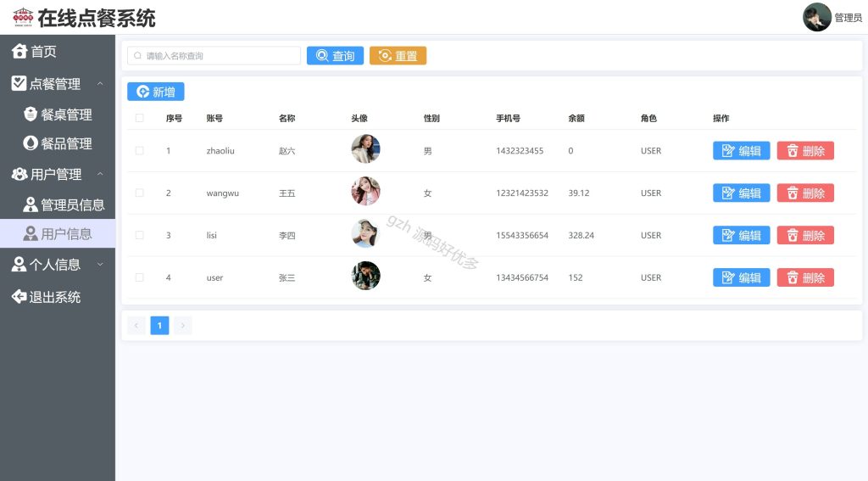The image size is (868, 481).
Task: Click the house icon beside 首页
Action: click(19, 51)
